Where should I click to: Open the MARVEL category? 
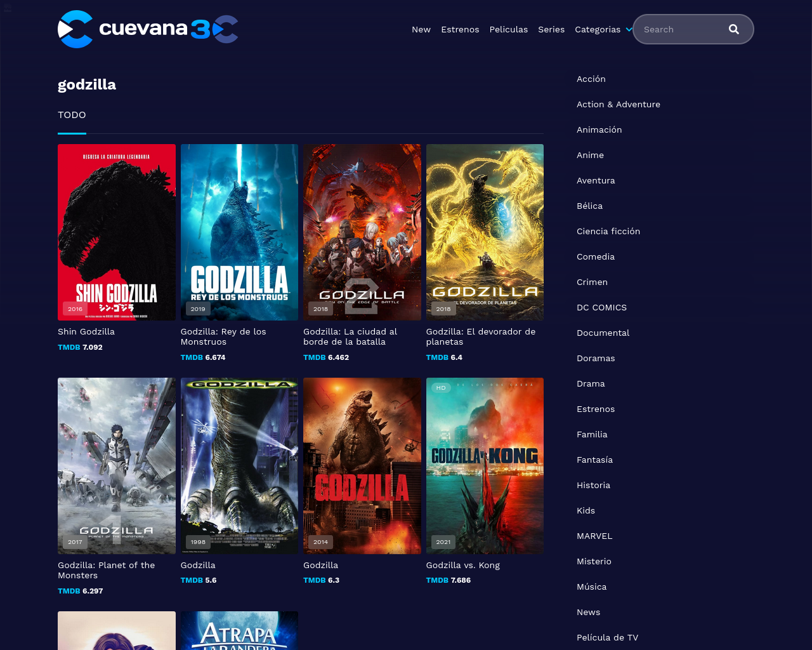tap(594, 536)
